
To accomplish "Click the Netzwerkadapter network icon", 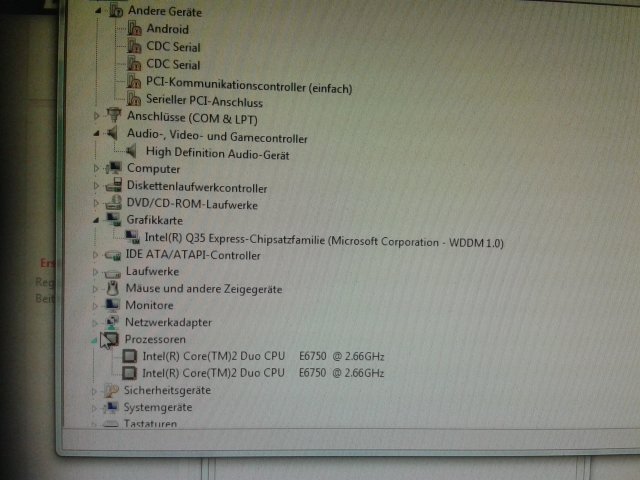I will click(111, 322).
